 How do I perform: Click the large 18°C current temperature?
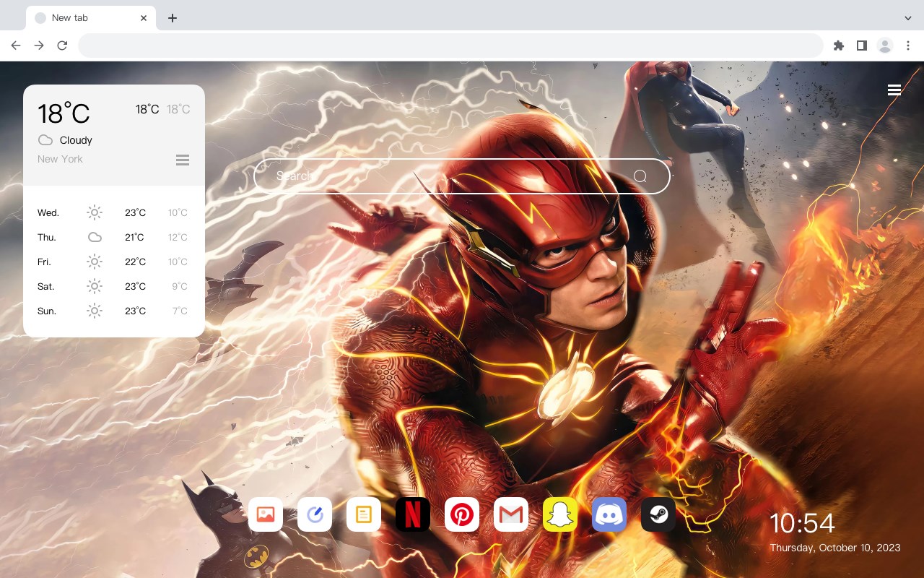[x=64, y=113]
